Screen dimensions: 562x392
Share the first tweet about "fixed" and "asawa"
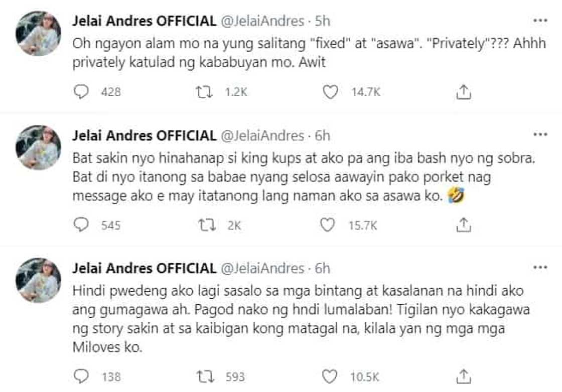click(x=464, y=91)
